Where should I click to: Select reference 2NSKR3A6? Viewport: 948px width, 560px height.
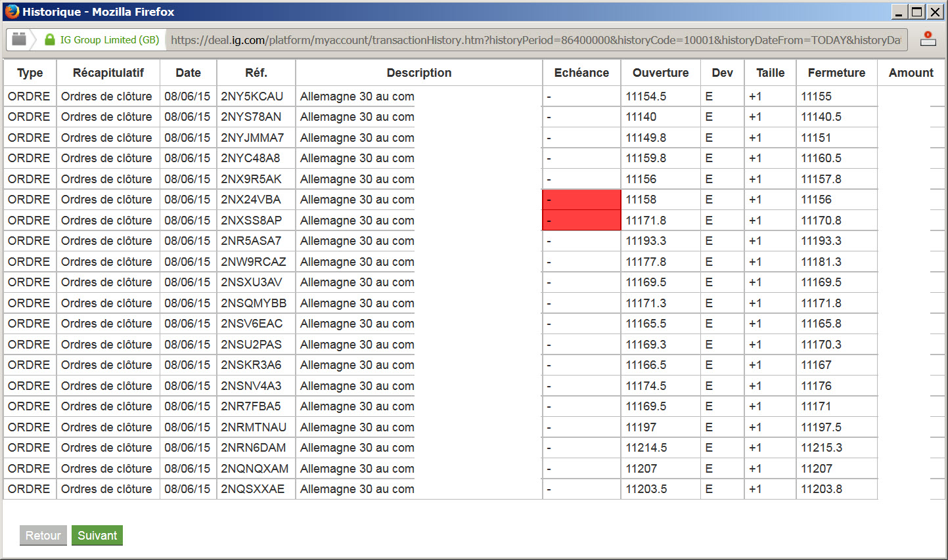tap(251, 365)
